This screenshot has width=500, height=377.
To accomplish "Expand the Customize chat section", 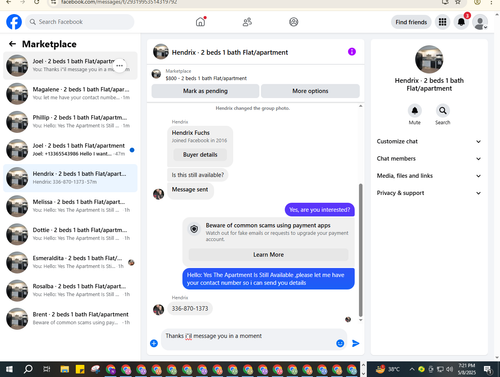I will [x=429, y=141].
